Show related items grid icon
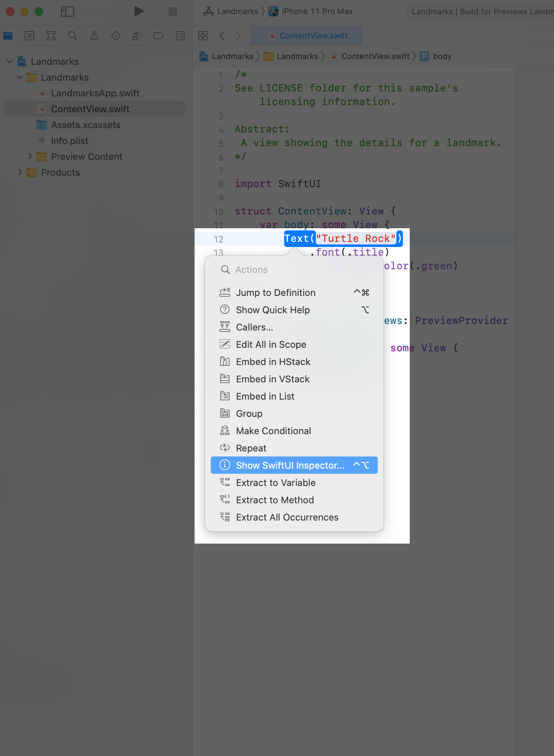Viewport: 554px width, 756px height. 203,36
